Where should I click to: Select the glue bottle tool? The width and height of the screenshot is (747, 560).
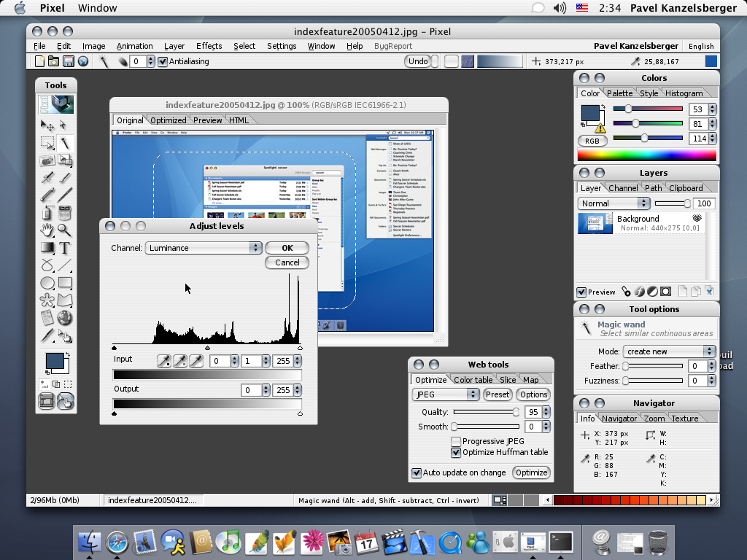(47, 212)
